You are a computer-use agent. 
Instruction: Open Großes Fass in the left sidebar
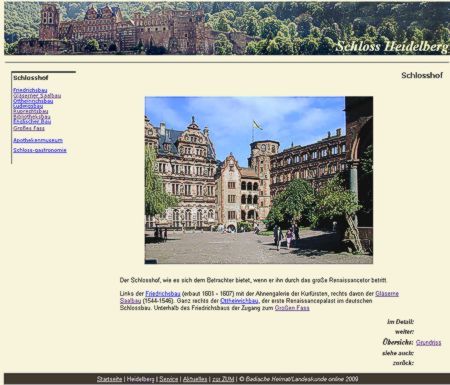[29, 128]
